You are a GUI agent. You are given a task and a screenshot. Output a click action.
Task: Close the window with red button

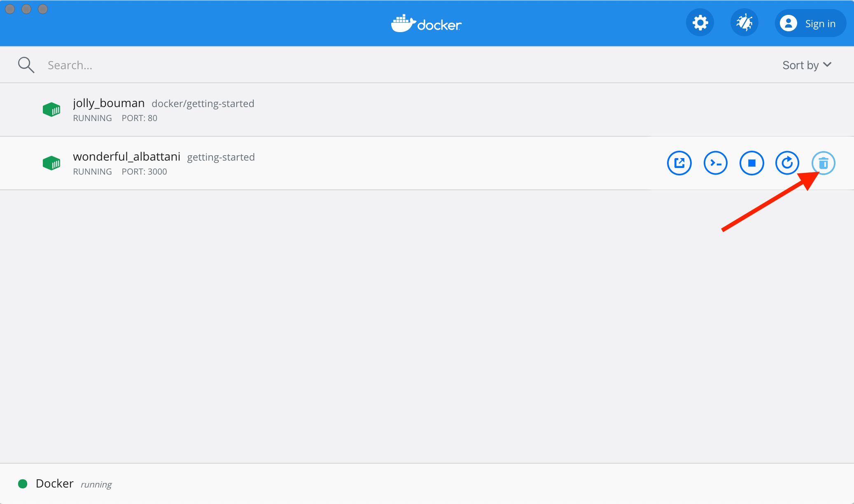pos(10,9)
